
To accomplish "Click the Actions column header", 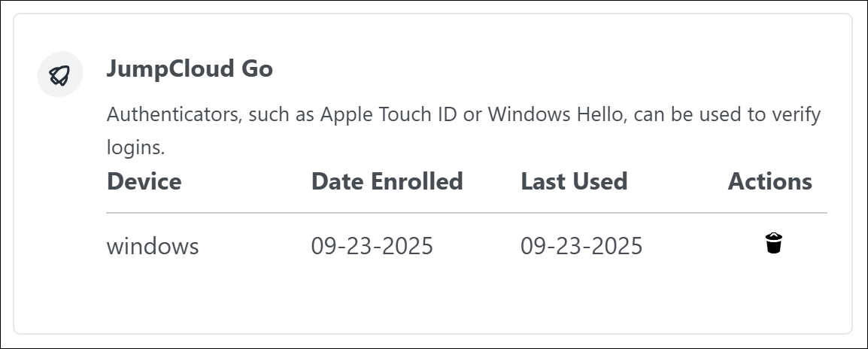I will [x=769, y=181].
